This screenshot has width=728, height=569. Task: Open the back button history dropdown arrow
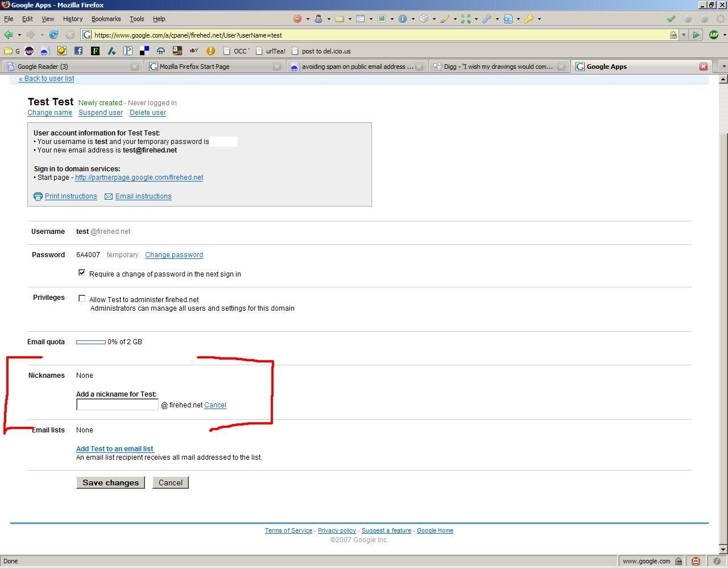19,35
